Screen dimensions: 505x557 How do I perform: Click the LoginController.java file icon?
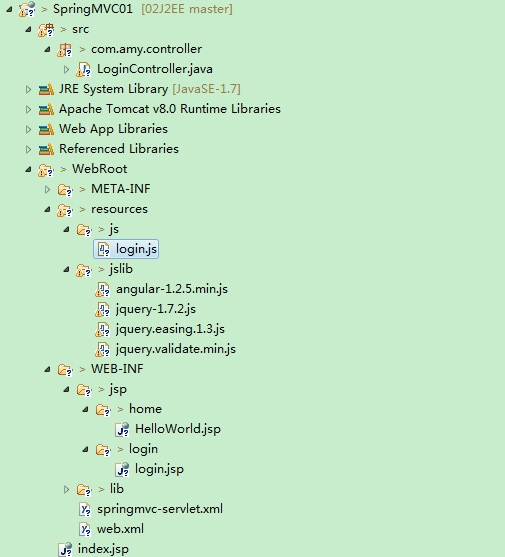click(84, 70)
